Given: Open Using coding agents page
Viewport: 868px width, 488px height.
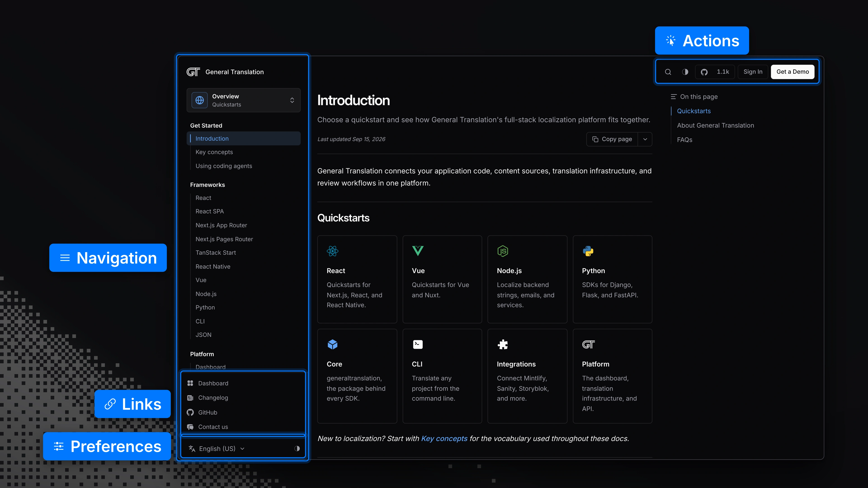Looking at the screenshot, I should (224, 166).
